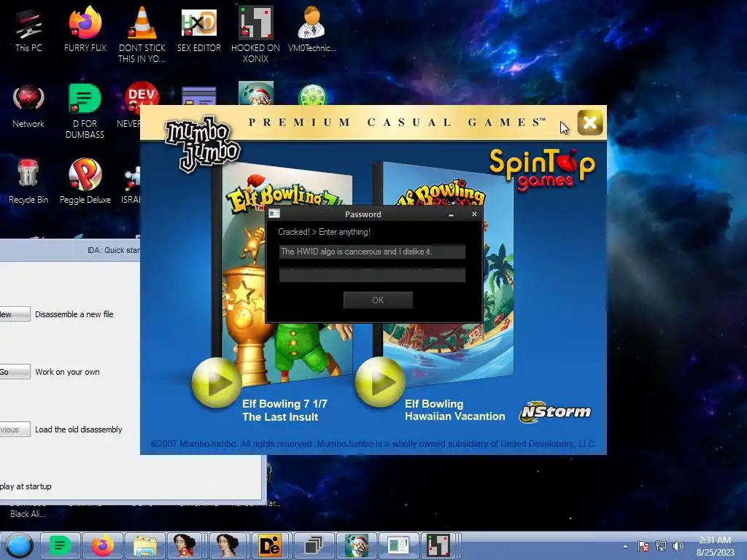The image size is (747, 560).
Task: Switch to the Xonix game in the taskbar
Action: [x=438, y=545]
